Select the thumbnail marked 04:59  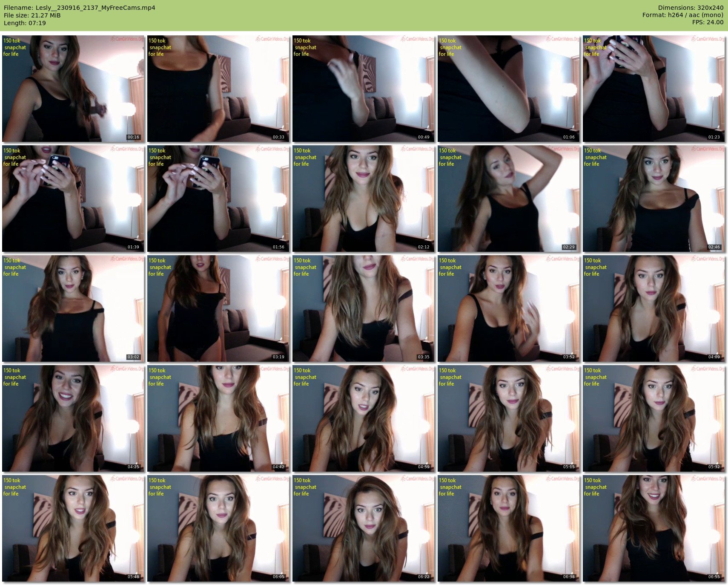point(363,418)
